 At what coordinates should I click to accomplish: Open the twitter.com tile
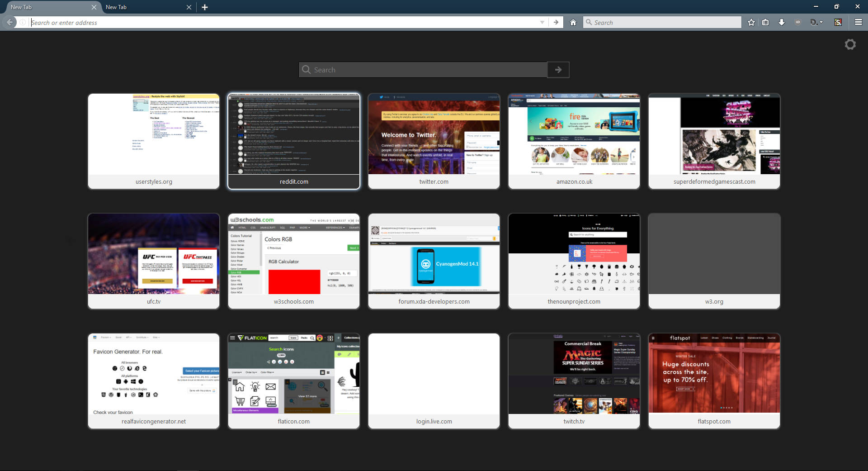click(x=434, y=141)
